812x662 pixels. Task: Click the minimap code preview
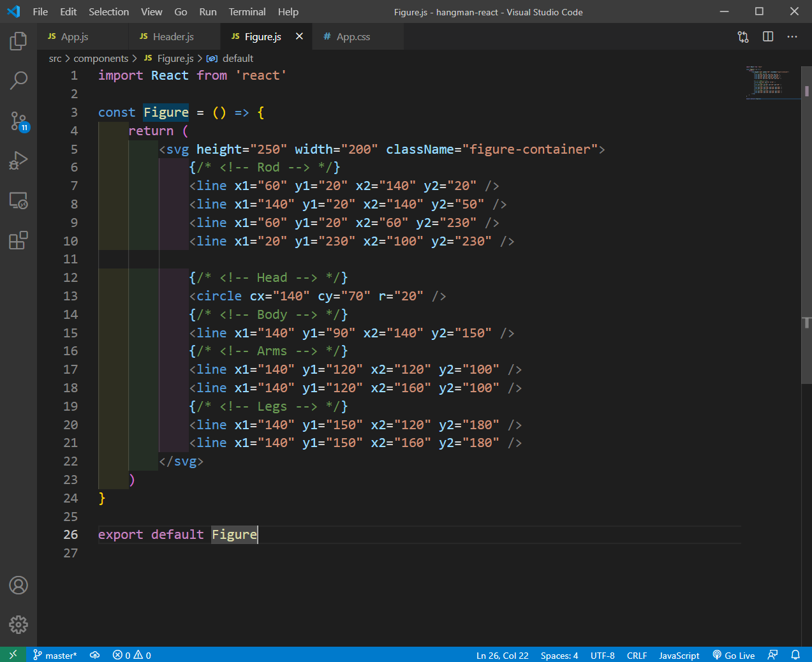(772, 82)
